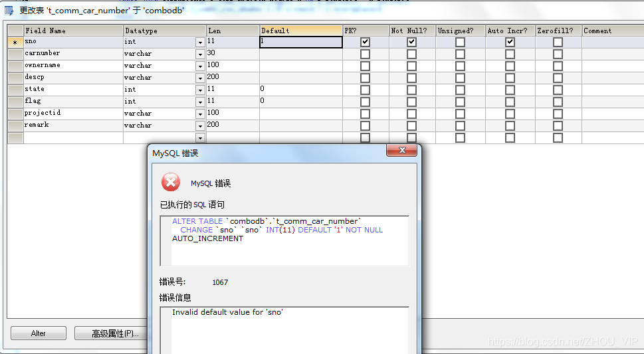The image size is (644, 354).
Task: Check Not Null for the remark field
Action: (411, 126)
